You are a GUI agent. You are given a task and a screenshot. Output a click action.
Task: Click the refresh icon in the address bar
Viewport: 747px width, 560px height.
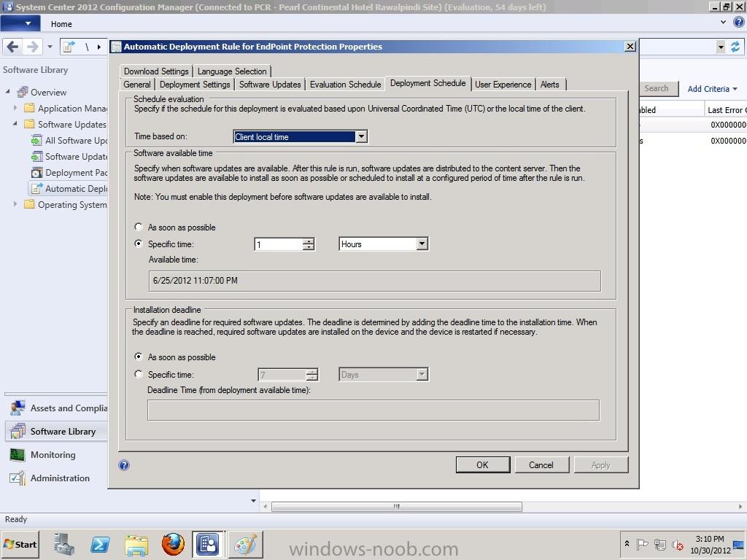coord(735,47)
